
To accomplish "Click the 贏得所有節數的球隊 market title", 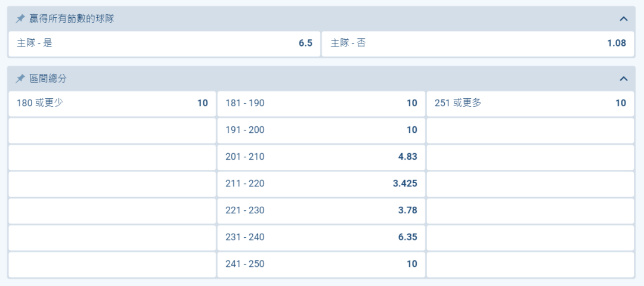I will pyautogui.click(x=72, y=19).
